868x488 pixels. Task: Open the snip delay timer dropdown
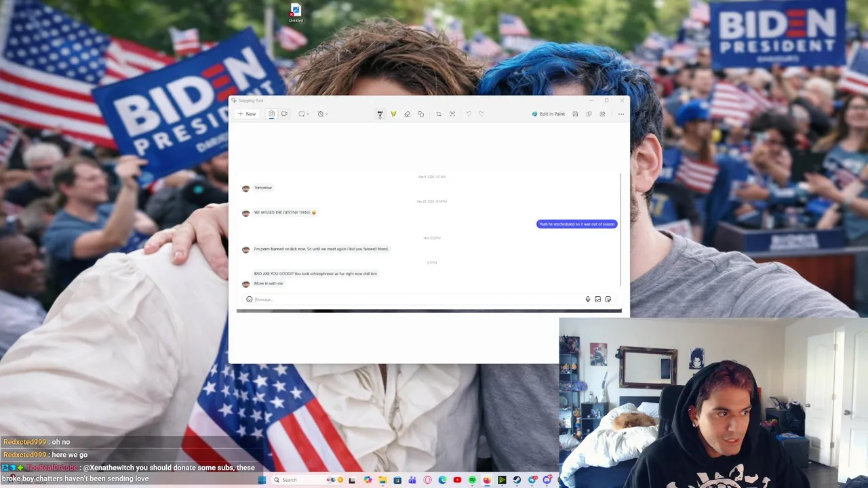323,114
